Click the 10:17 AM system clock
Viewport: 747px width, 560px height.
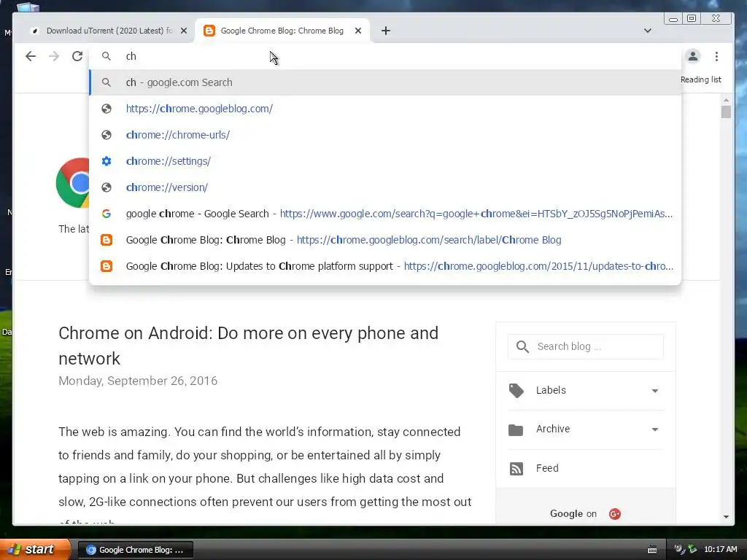point(720,549)
